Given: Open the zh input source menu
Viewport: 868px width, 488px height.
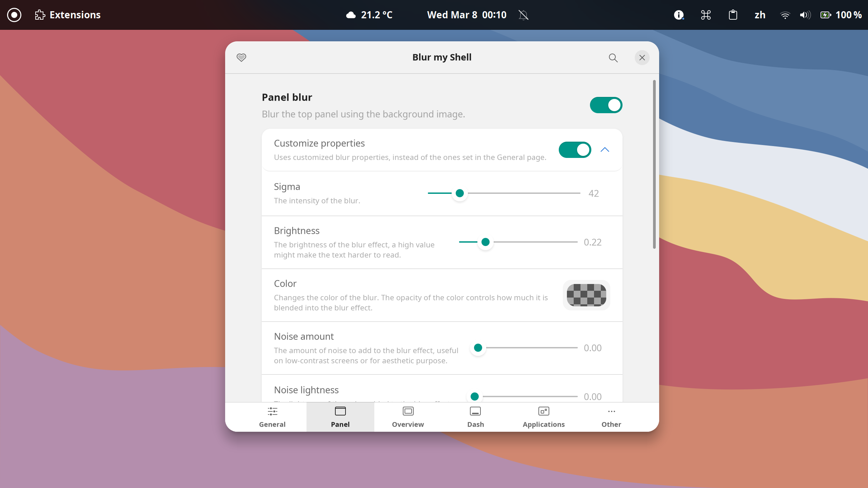Looking at the screenshot, I should tap(760, 15).
